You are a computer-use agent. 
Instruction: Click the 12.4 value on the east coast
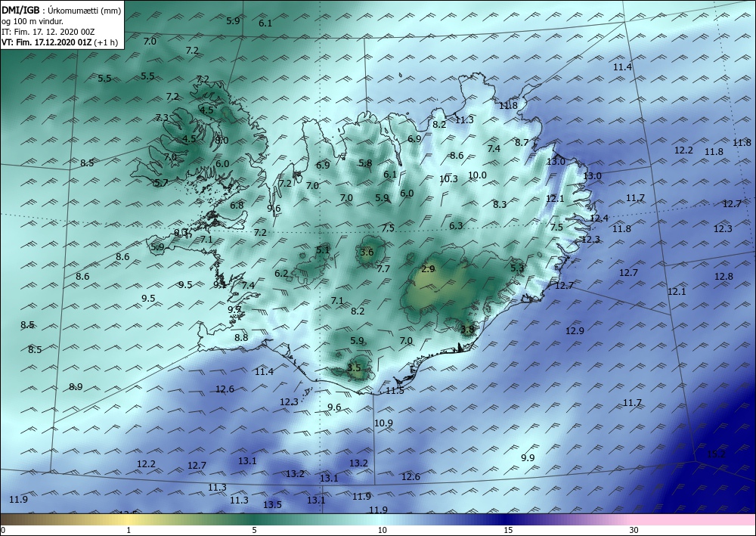599,218
